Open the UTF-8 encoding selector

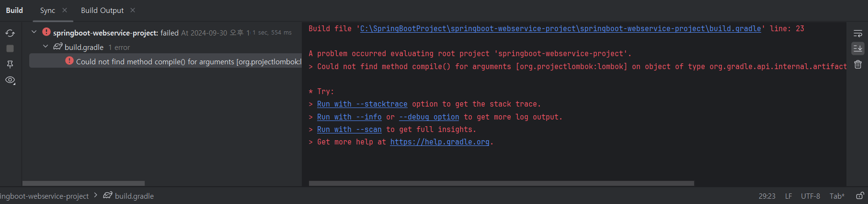coord(811,196)
